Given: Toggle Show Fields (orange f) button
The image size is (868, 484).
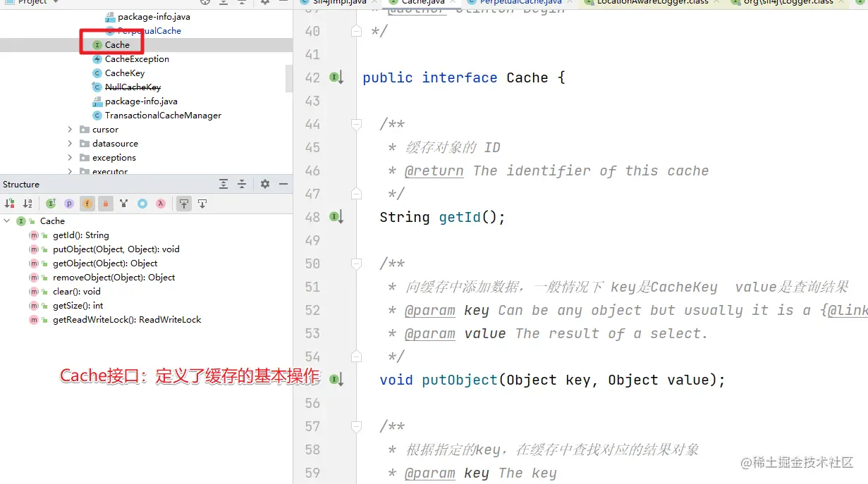Looking at the screenshot, I should (87, 204).
